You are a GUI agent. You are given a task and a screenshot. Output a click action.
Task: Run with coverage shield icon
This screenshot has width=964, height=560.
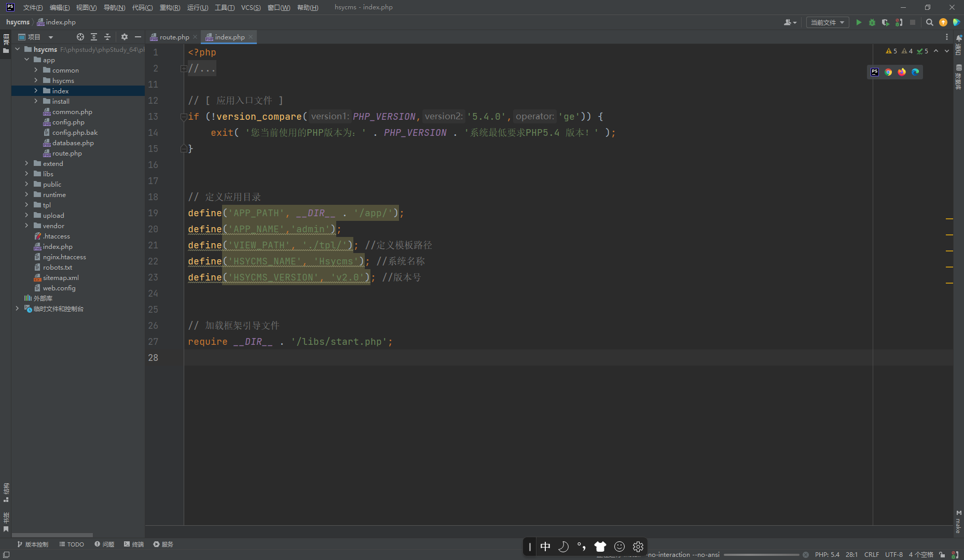point(886,22)
